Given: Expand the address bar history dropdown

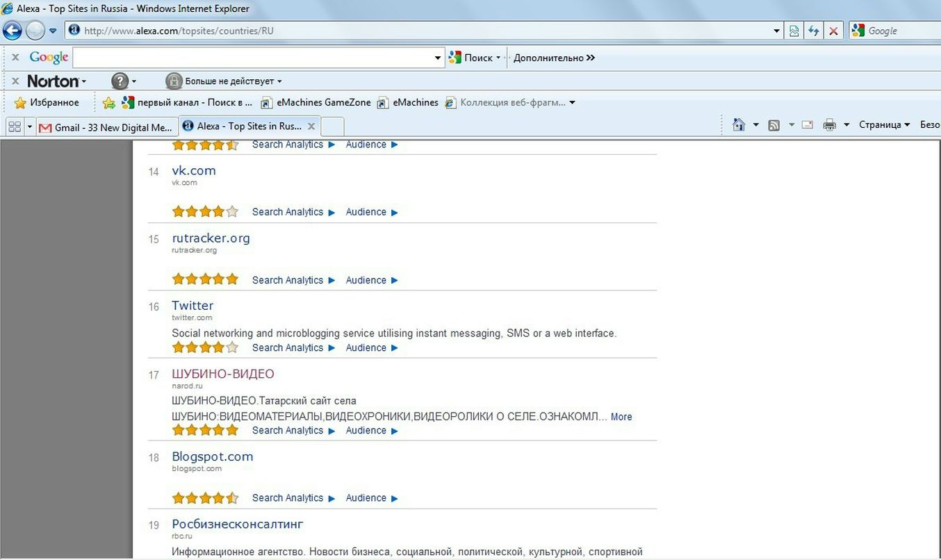Looking at the screenshot, I should click(x=777, y=31).
